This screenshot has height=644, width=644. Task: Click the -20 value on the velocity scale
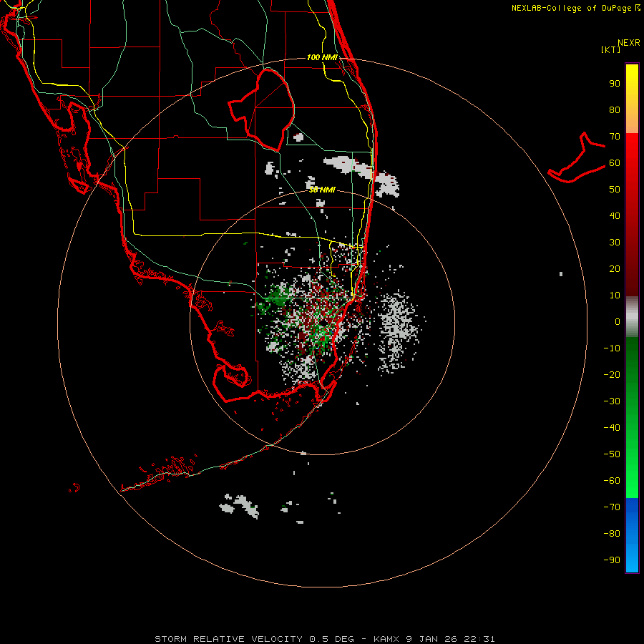pyautogui.click(x=612, y=374)
